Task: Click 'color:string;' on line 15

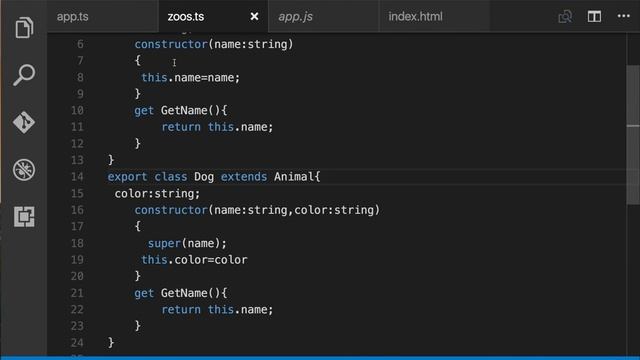Action: click(x=157, y=193)
